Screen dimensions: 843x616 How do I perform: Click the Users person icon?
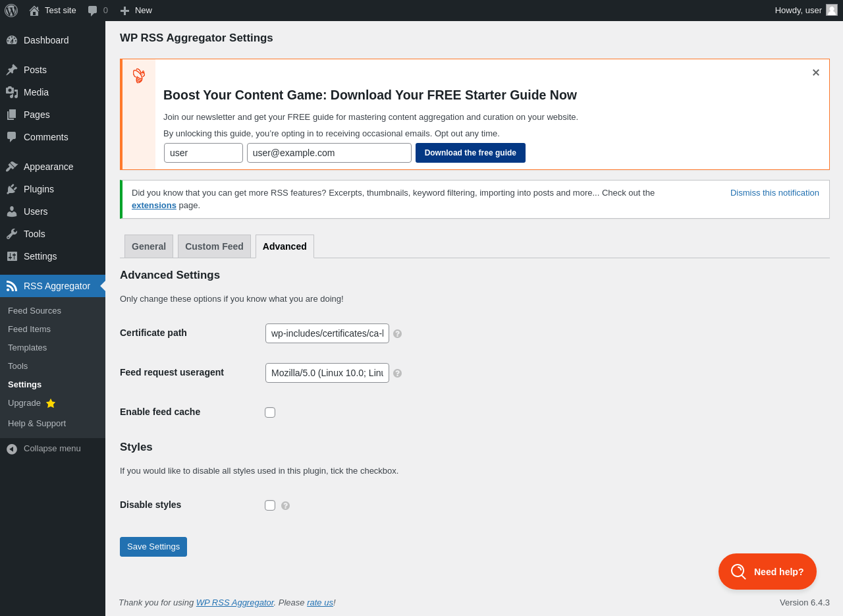point(12,211)
